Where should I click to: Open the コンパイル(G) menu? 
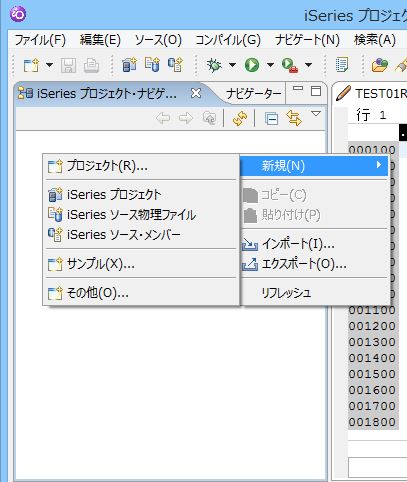tap(228, 40)
